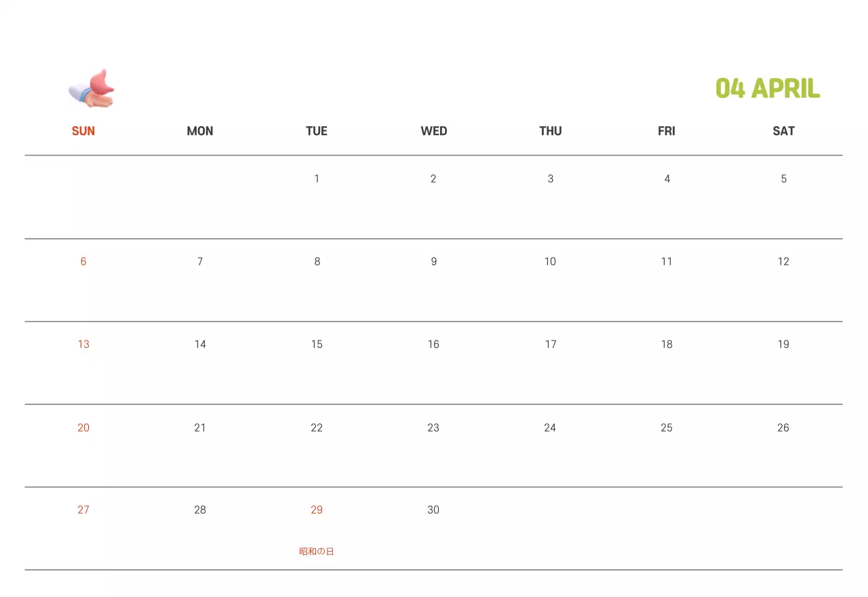This screenshot has width=868, height=597.
Task: Click the hand and bird illustration
Action: click(92, 89)
